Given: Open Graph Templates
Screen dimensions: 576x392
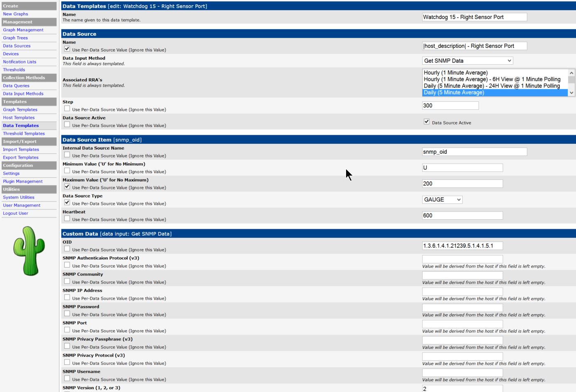Looking at the screenshot, I should [20, 110].
